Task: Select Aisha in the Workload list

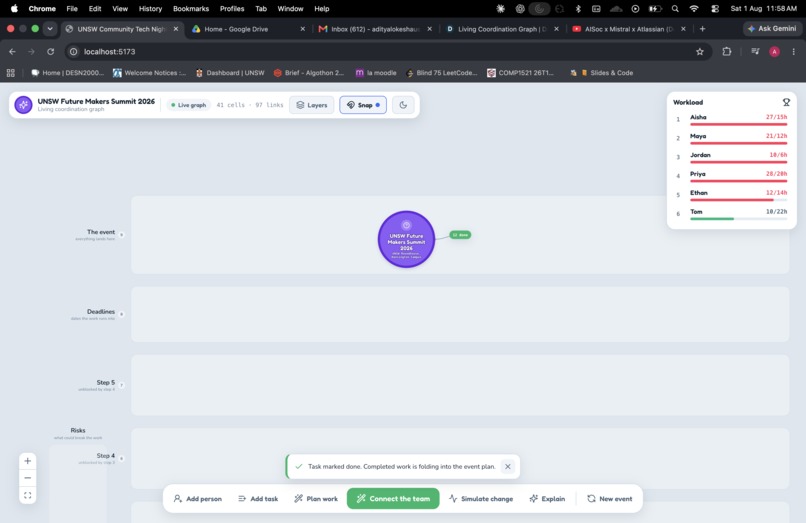Action: (731, 119)
